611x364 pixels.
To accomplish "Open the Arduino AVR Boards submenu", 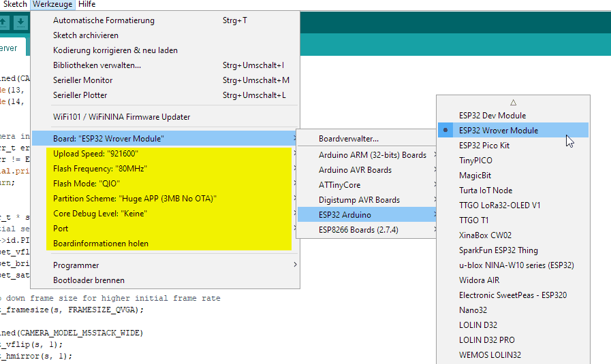I will point(354,170).
